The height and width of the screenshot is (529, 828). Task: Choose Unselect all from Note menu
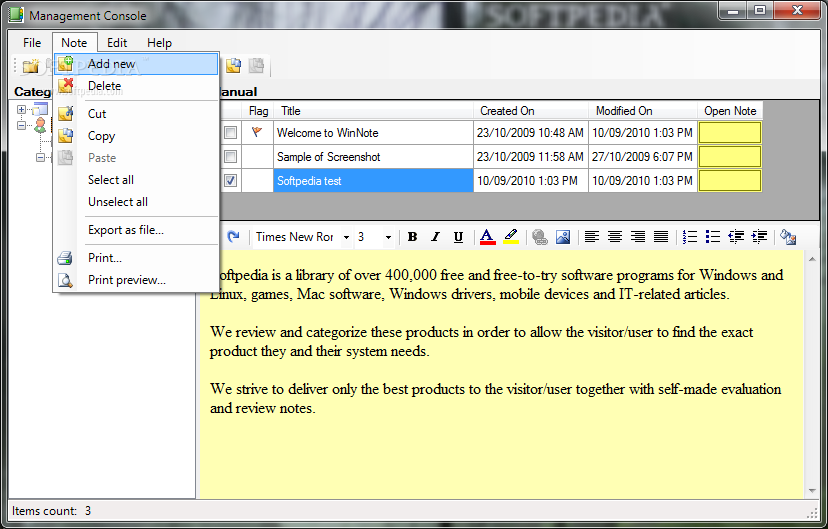(136, 202)
